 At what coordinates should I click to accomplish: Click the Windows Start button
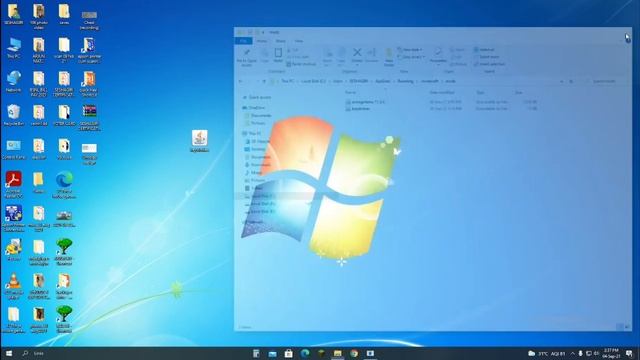click(9, 353)
